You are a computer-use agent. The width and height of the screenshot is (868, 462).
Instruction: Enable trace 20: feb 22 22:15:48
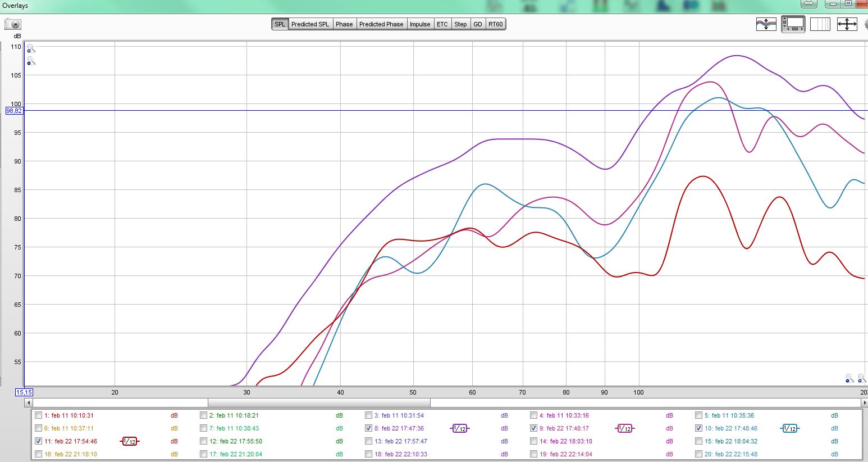698,454
